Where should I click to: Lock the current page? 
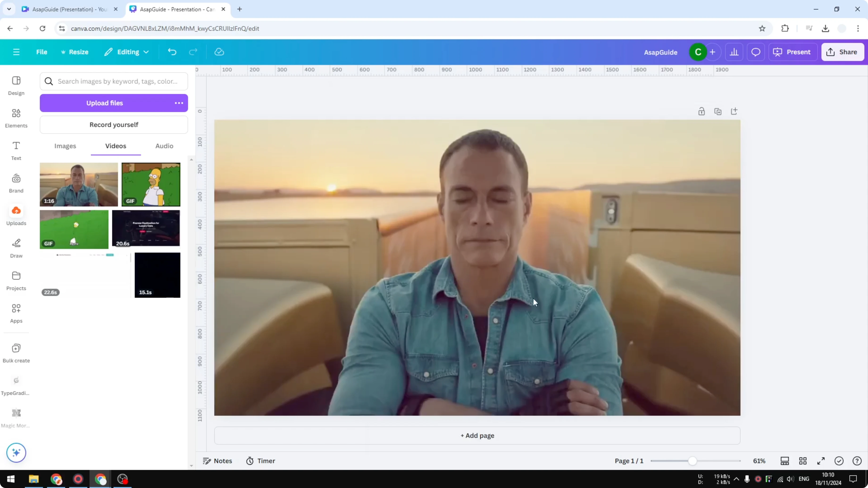pos(701,111)
